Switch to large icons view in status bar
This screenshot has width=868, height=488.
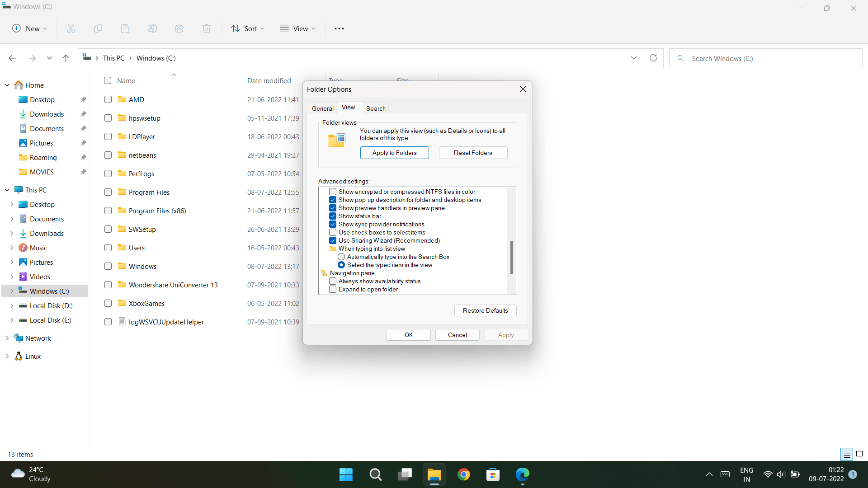click(859, 454)
